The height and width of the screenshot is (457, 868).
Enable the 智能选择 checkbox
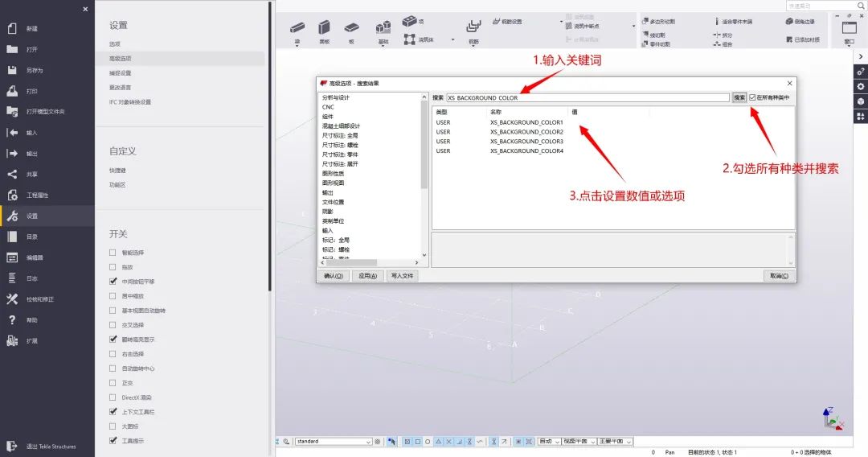[113, 253]
